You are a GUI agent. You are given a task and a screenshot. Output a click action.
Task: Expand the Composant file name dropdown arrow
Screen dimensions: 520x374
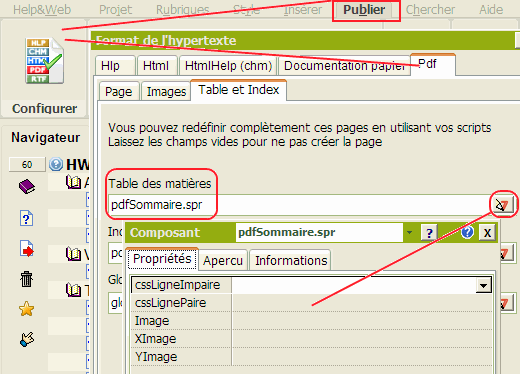(x=409, y=232)
